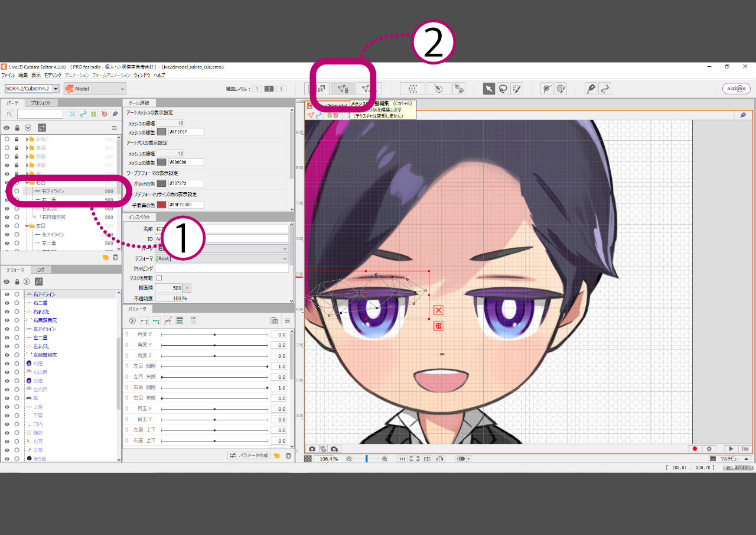Open the Model mode dropdown
Screen dimensions: 756x535
[95, 89]
